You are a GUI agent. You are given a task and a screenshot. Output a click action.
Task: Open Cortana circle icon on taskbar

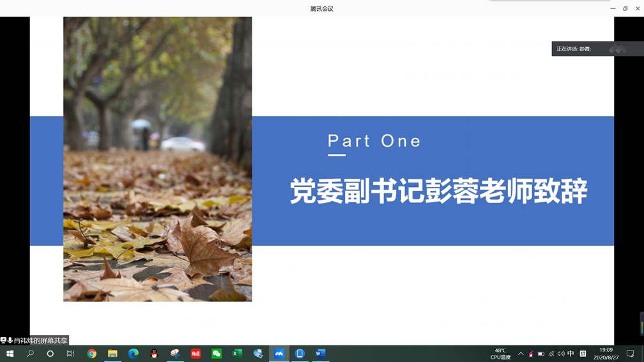coord(50,354)
